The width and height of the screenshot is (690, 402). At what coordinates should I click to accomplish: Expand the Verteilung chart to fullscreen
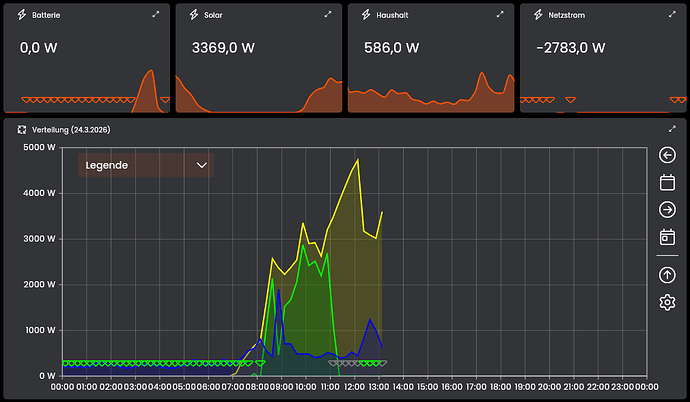(x=673, y=130)
